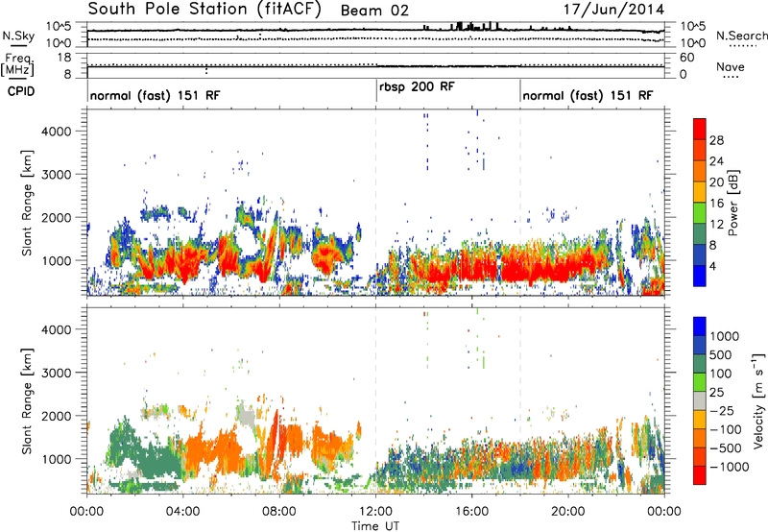Click the date '17/Jun/2014'
Screen dimensions: 768x532
click(613, 10)
